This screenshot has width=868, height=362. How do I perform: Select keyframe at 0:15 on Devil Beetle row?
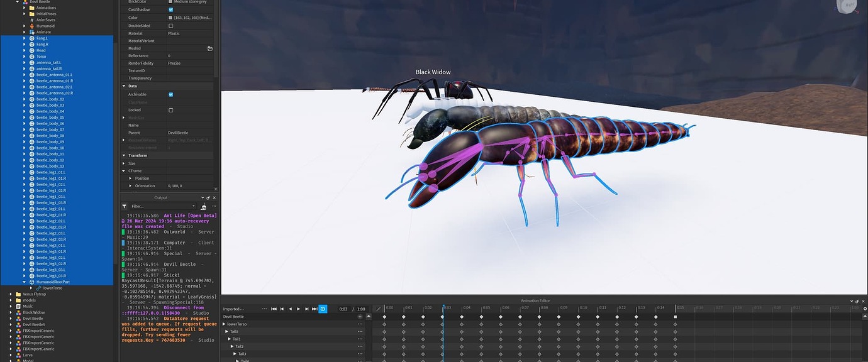tap(676, 317)
